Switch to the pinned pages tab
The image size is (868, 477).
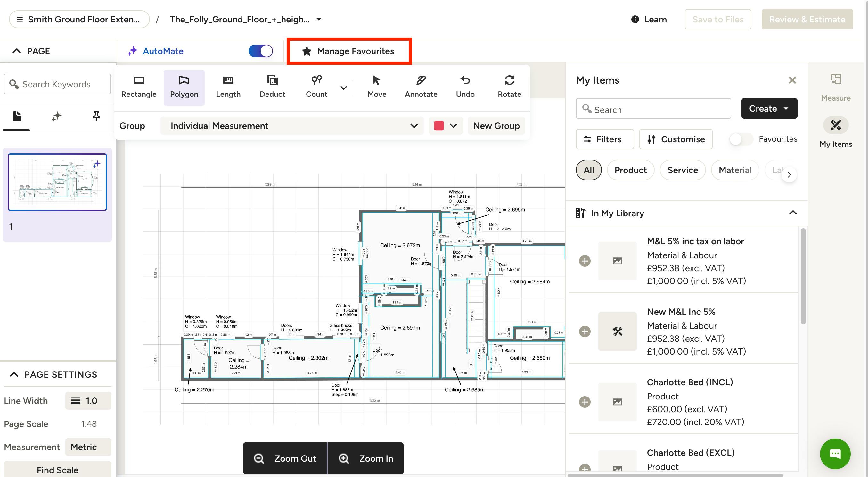coord(96,116)
